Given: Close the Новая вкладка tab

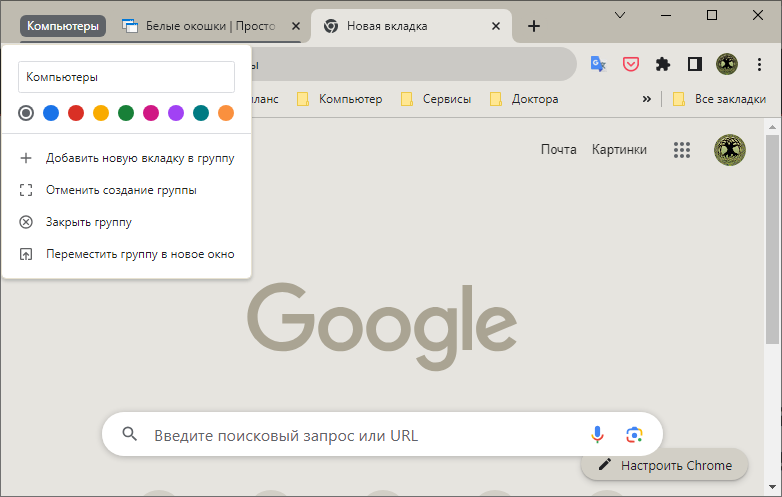Looking at the screenshot, I should click(496, 26).
